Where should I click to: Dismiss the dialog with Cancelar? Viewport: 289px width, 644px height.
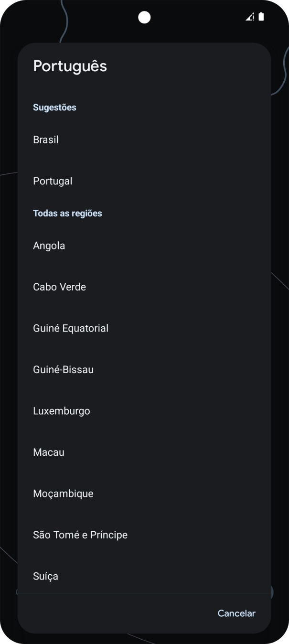click(236, 613)
